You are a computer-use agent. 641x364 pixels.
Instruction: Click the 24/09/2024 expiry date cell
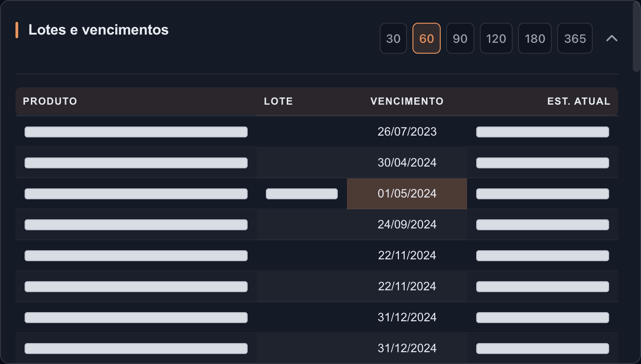pos(407,224)
